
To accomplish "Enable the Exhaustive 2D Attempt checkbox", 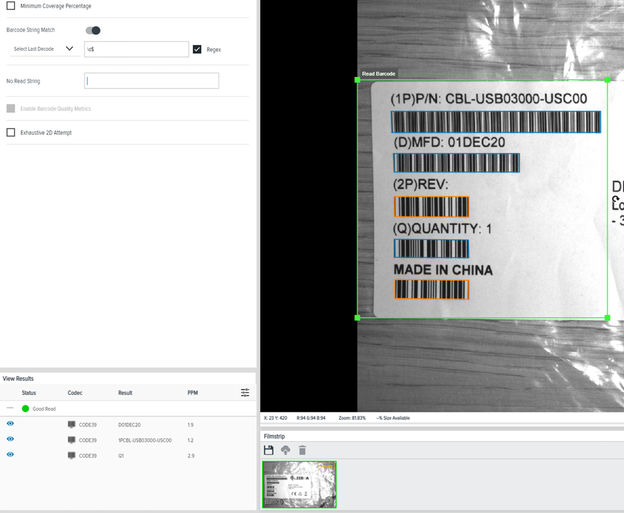I will (11, 132).
